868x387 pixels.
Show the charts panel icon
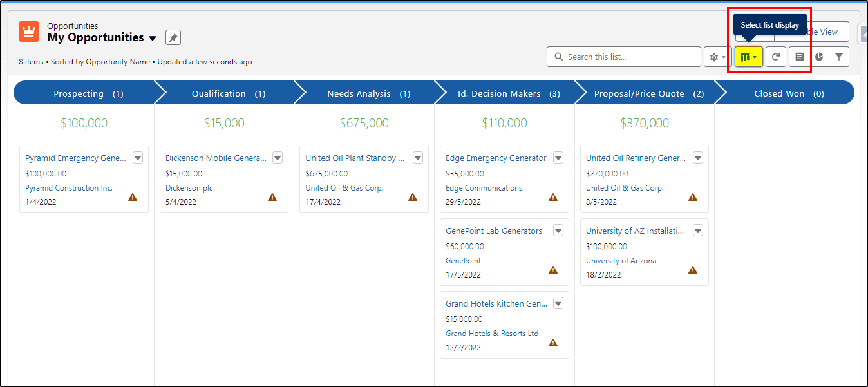[x=819, y=57]
